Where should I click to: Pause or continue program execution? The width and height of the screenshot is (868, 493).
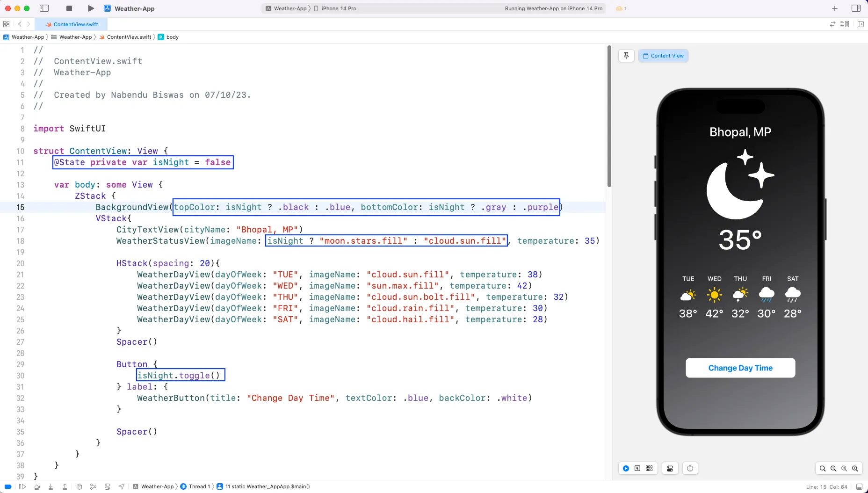tap(22, 486)
